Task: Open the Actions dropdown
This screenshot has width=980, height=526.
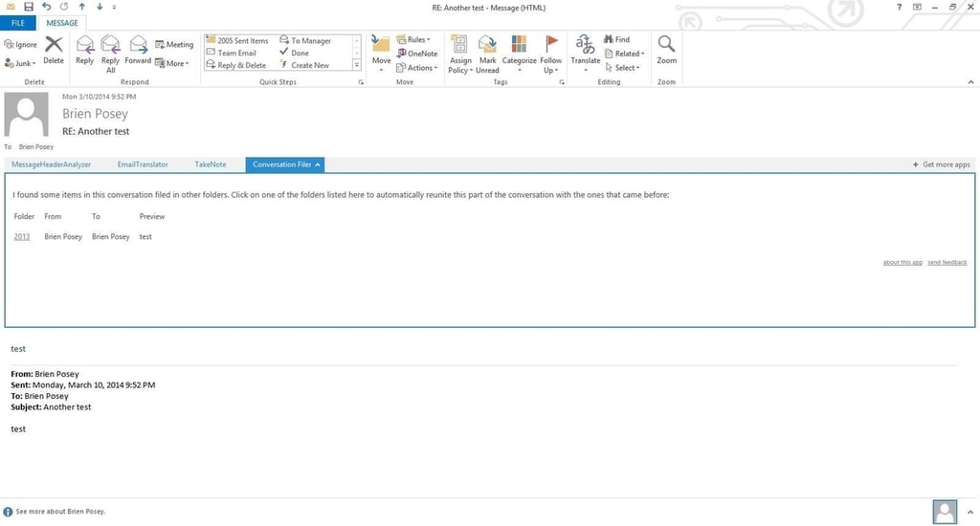Action: point(417,68)
